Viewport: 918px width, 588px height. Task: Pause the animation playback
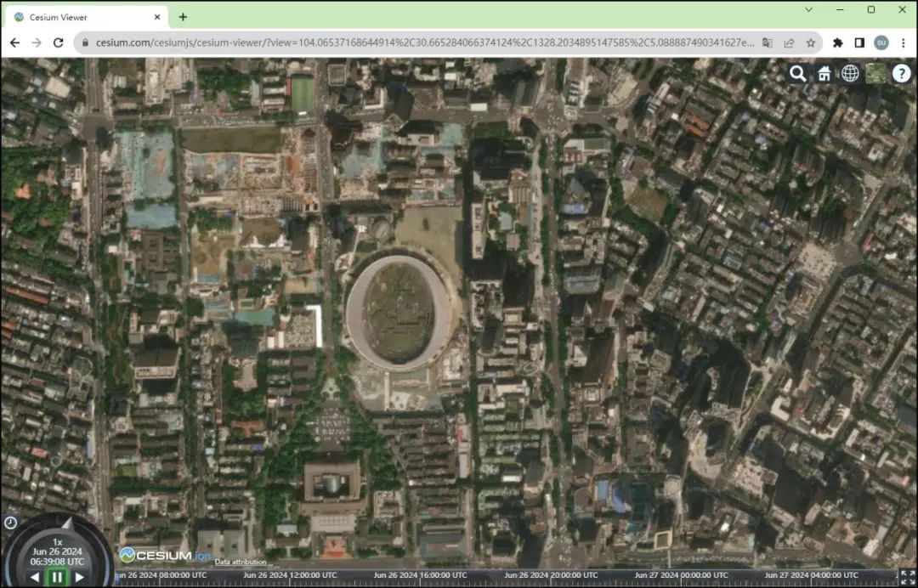click(57, 576)
